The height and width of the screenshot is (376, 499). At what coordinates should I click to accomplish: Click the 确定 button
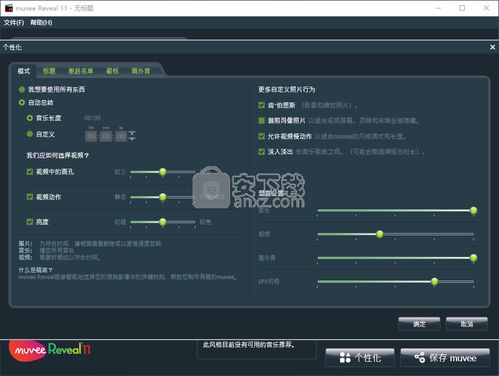419,324
